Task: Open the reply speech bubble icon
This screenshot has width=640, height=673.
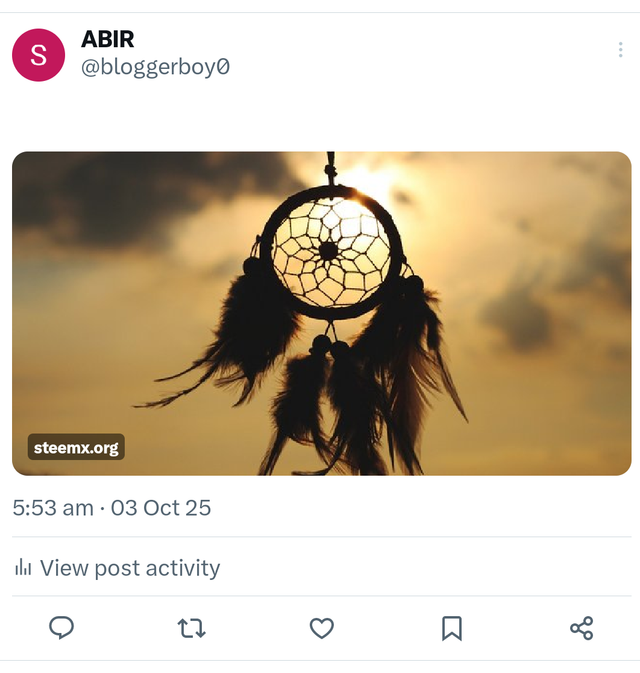Action: (62, 628)
